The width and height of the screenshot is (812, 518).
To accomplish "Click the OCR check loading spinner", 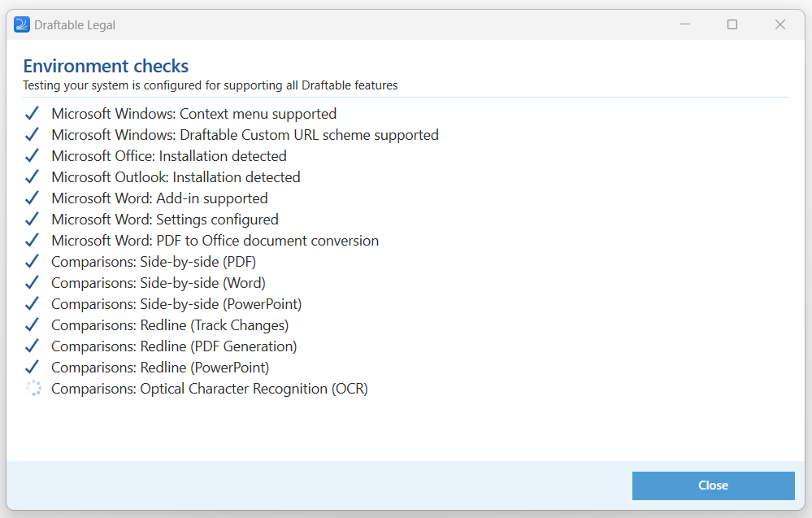I will 33,388.
